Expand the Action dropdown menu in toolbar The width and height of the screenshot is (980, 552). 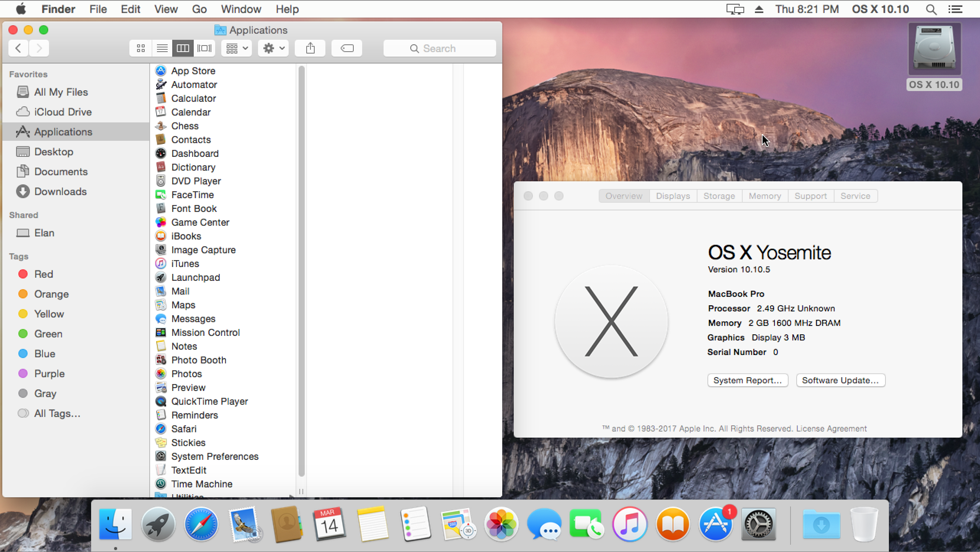click(x=273, y=48)
